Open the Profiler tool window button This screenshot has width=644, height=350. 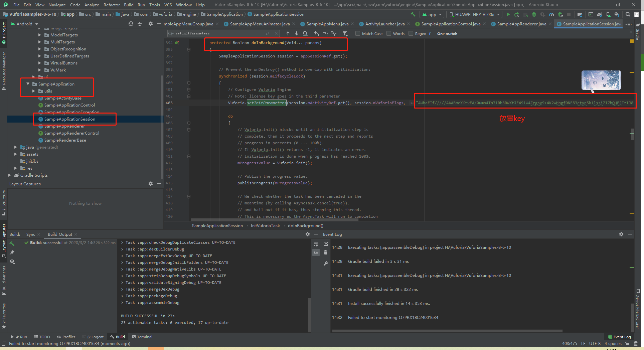click(66, 337)
